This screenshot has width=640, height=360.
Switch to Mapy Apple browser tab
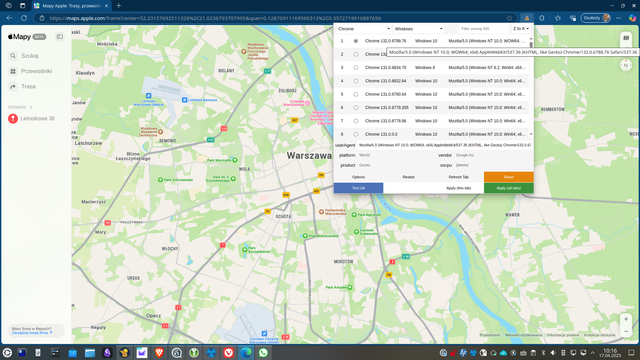71,6
